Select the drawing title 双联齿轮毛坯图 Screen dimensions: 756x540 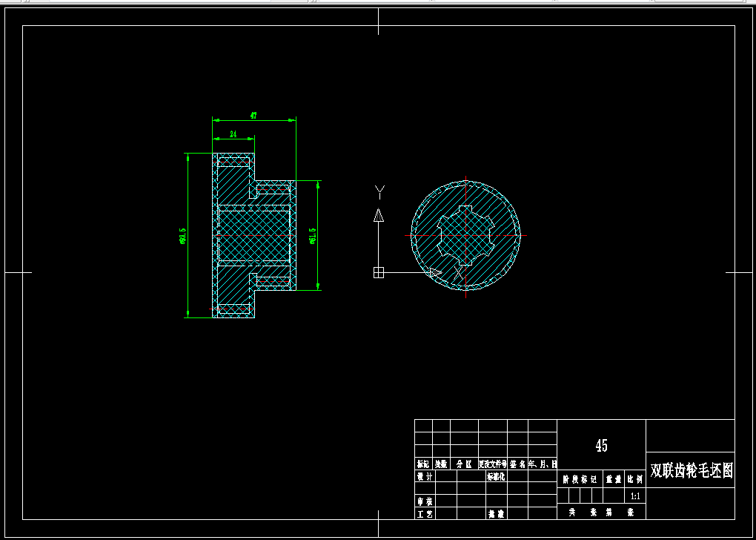click(692, 470)
